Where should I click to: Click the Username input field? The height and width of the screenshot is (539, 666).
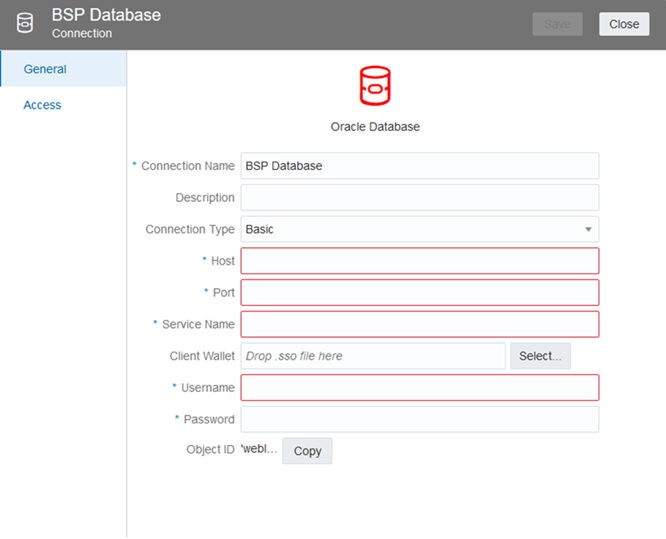pyautogui.click(x=420, y=388)
